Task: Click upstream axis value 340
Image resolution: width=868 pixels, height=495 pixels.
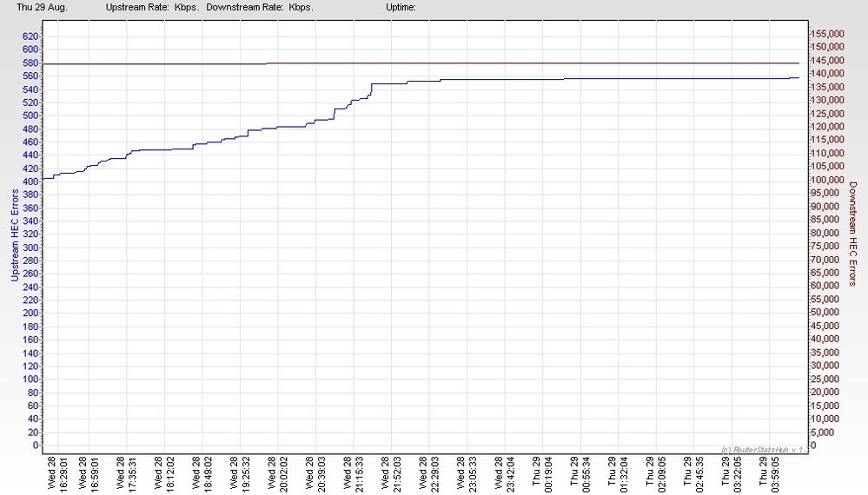Action: [30, 221]
